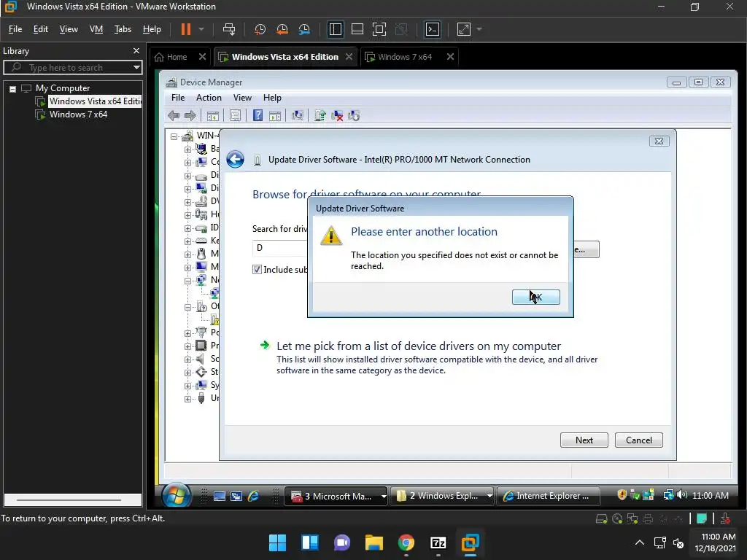Open Device Manager's View menu
This screenshot has height=560, width=747.
click(242, 98)
